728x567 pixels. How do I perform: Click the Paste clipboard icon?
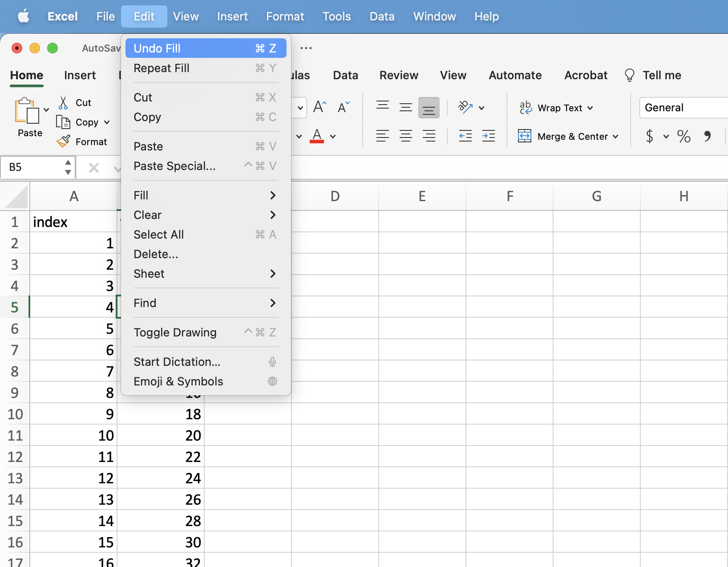pos(27,111)
